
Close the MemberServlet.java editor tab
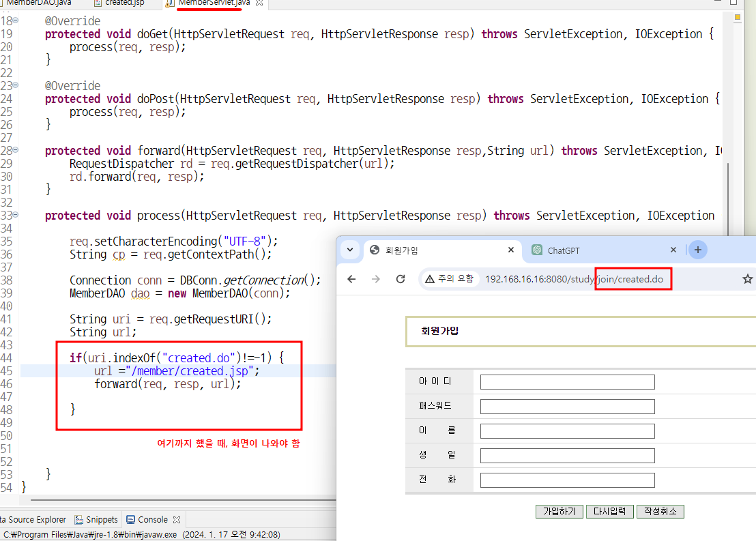click(x=259, y=3)
